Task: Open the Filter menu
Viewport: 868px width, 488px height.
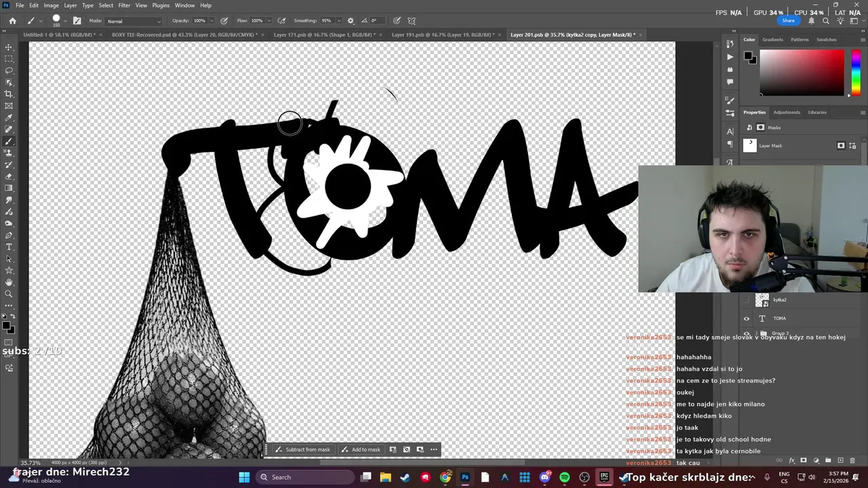Action: [124, 5]
